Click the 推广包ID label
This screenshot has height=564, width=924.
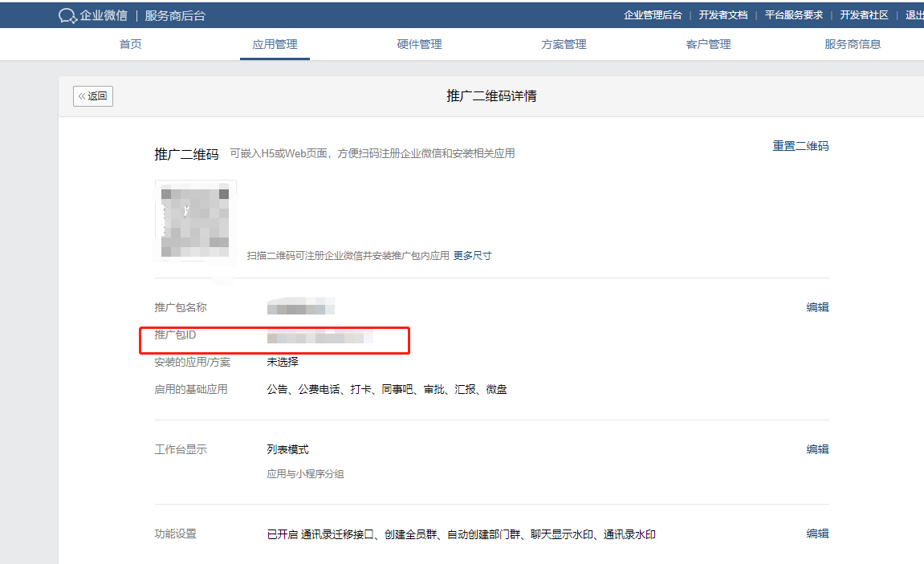175,335
